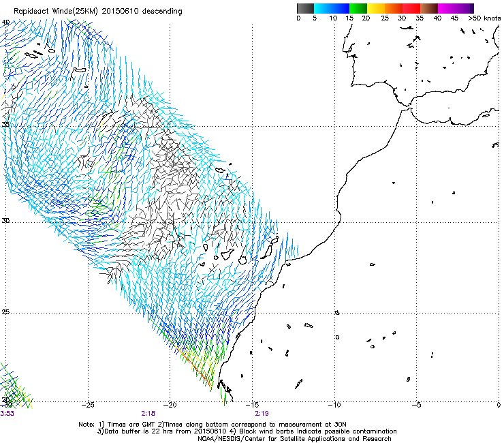Click the Madeira island outline near 33N

[x=220, y=170]
